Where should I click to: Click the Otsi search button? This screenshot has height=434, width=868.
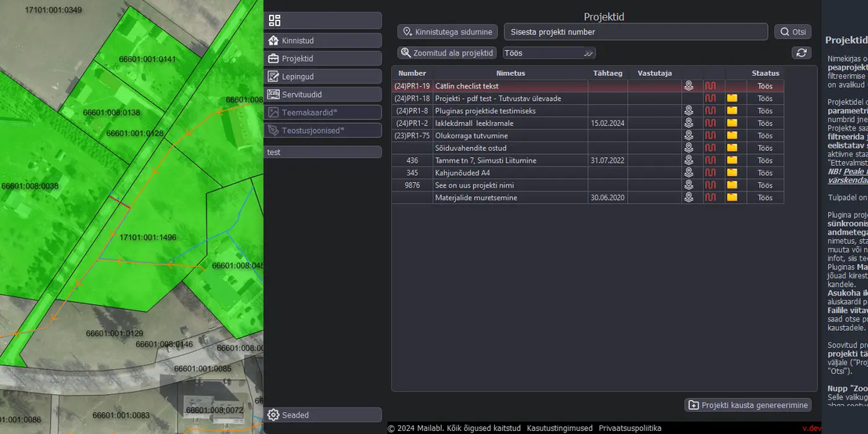pos(793,31)
